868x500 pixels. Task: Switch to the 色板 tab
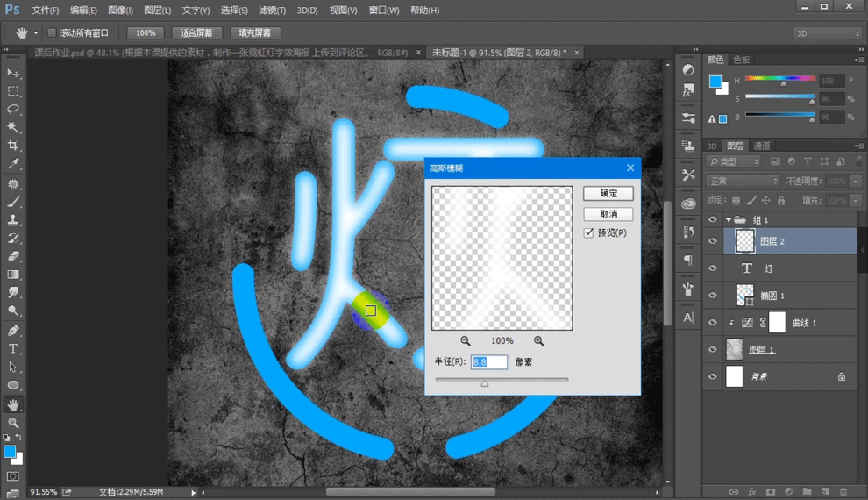(x=741, y=60)
